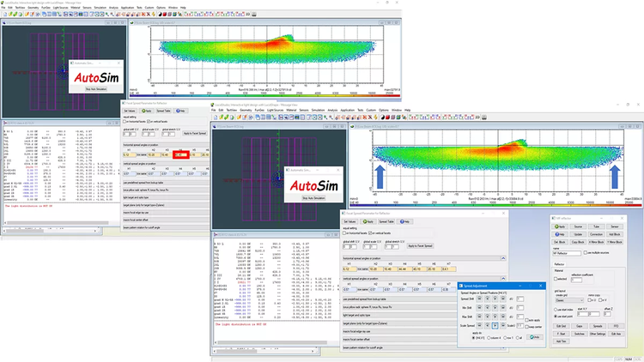Enable 'on horizontal facets' in front Facet Spread dialog
Image resolution: width=644 pixels, height=362 pixels.
click(x=344, y=233)
